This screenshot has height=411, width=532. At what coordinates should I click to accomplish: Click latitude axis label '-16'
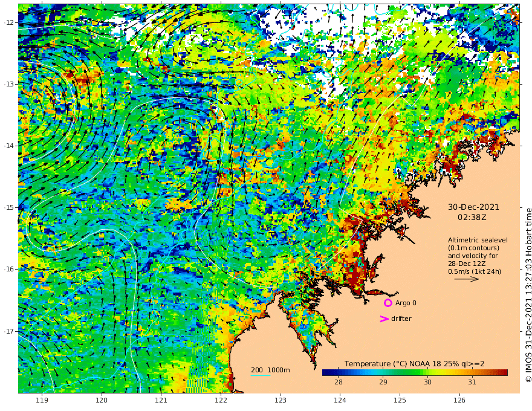click(9, 269)
